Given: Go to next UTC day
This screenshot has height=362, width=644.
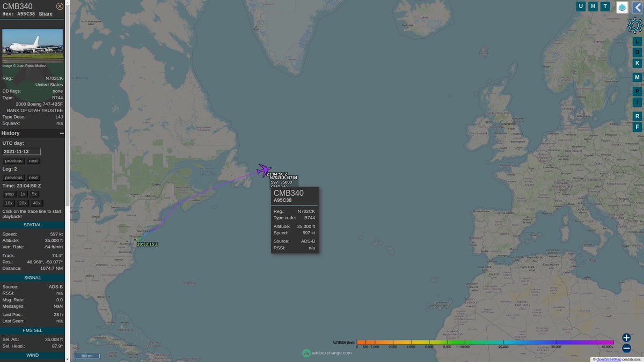Looking at the screenshot, I should point(33,161).
